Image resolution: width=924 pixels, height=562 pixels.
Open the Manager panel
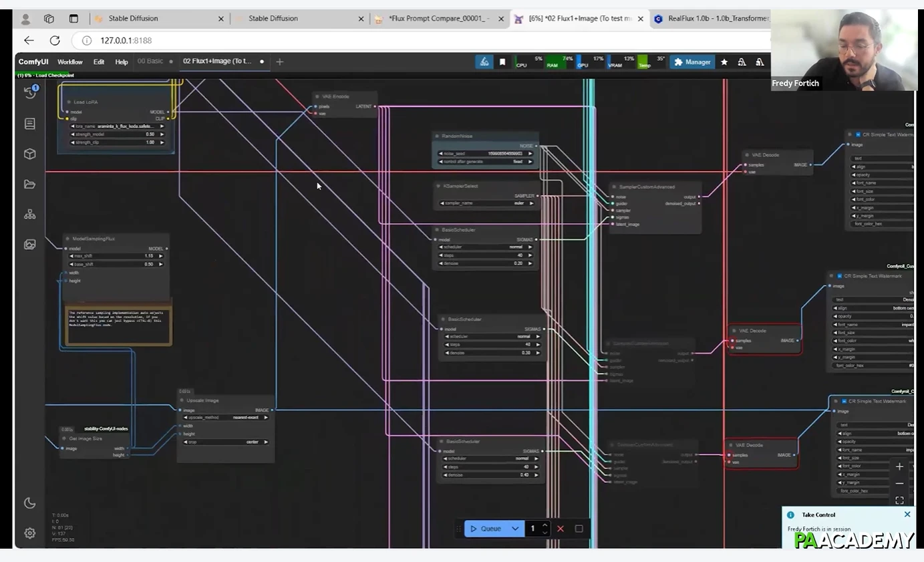[x=692, y=61]
